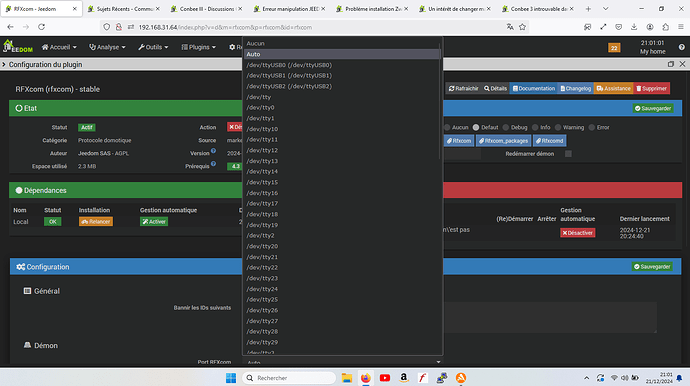The image size is (690, 386).
Task: Click the red Supprimer button
Action: pos(651,88)
